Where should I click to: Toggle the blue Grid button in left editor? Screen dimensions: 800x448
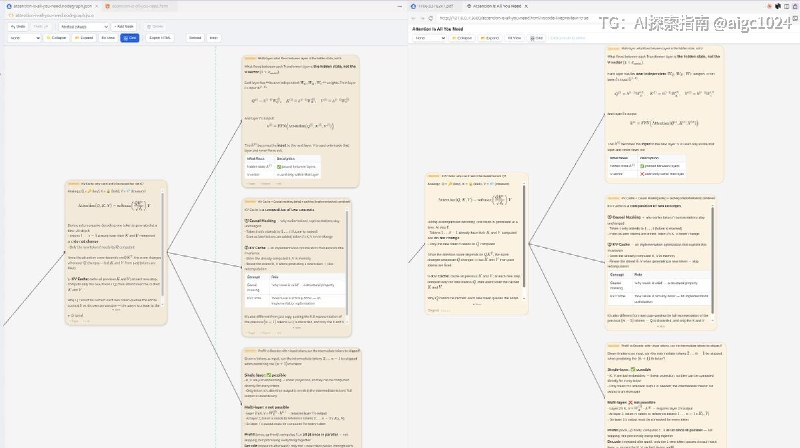click(130, 38)
